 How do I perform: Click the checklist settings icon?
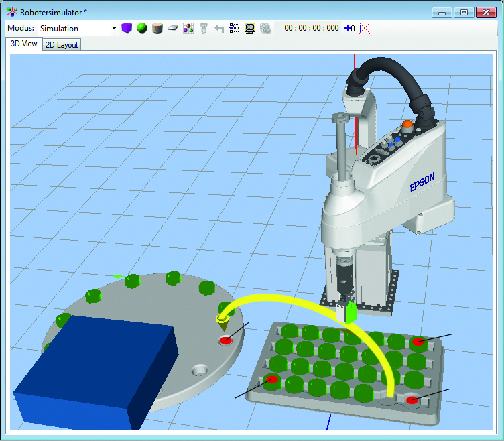click(235, 28)
